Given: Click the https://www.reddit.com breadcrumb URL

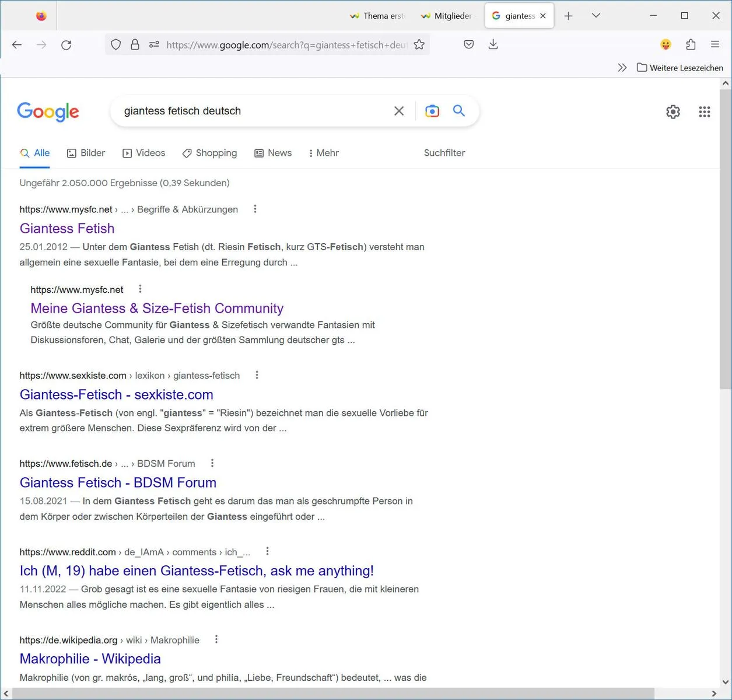Looking at the screenshot, I should click(68, 552).
